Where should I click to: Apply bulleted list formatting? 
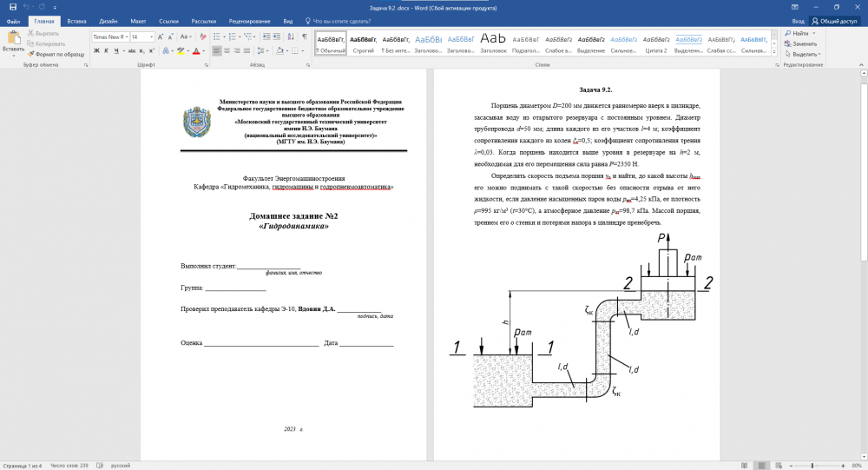pyautogui.click(x=217, y=37)
